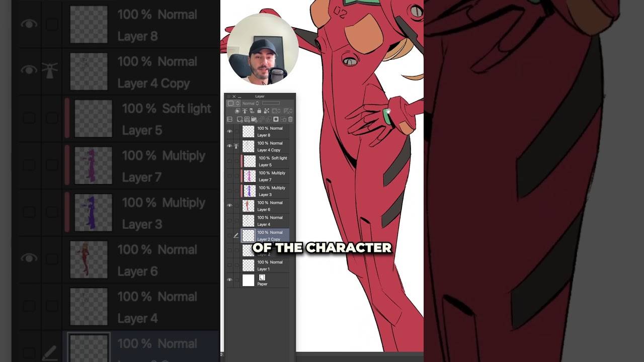
Task: Hide Layer 4 Copy via eye in centre panel
Action: click(229, 146)
